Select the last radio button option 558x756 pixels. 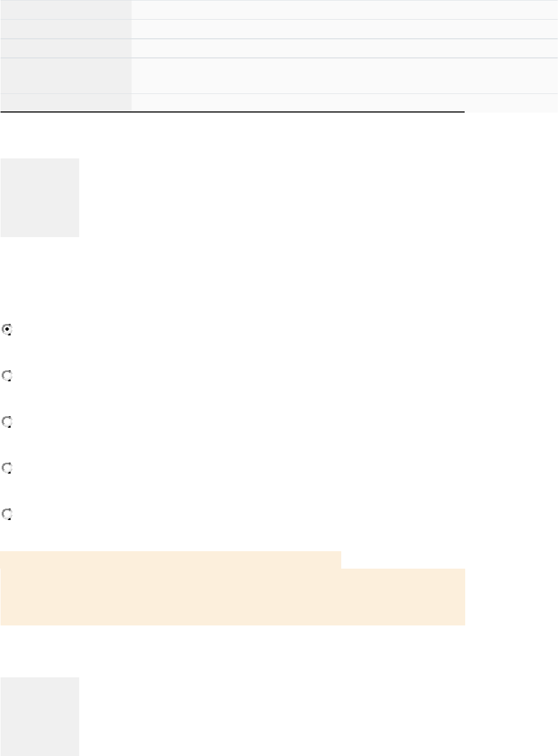[x=7, y=514]
